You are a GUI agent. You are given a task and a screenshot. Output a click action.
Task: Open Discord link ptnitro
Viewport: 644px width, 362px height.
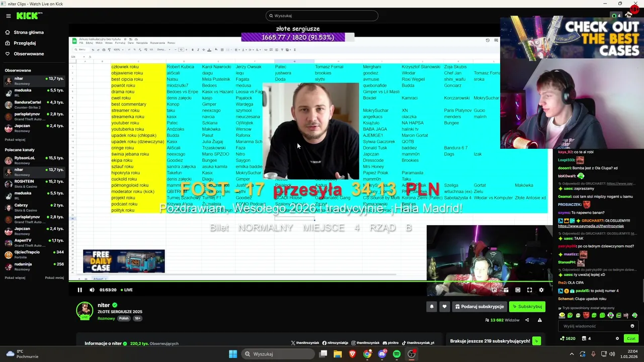(390, 343)
